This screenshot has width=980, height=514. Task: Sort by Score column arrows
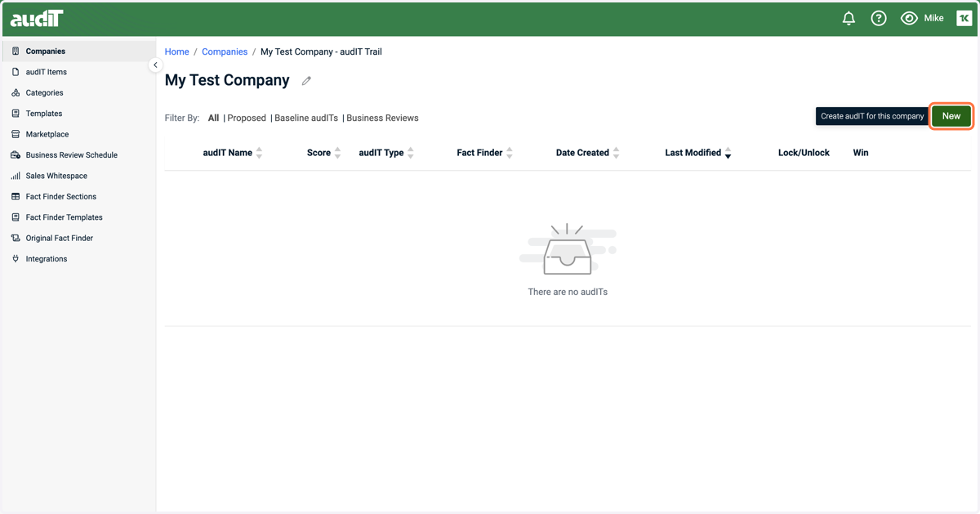337,153
